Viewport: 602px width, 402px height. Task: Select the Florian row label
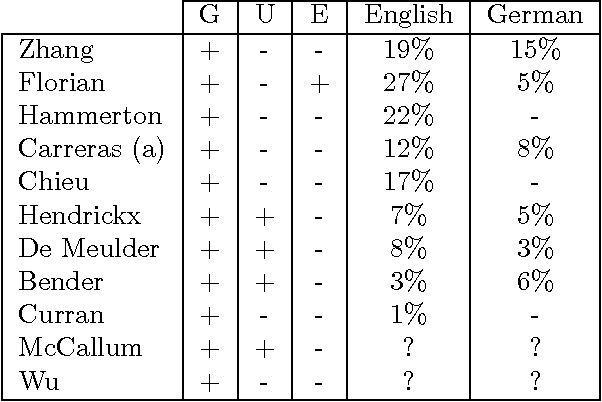click(x=61, y=83)
